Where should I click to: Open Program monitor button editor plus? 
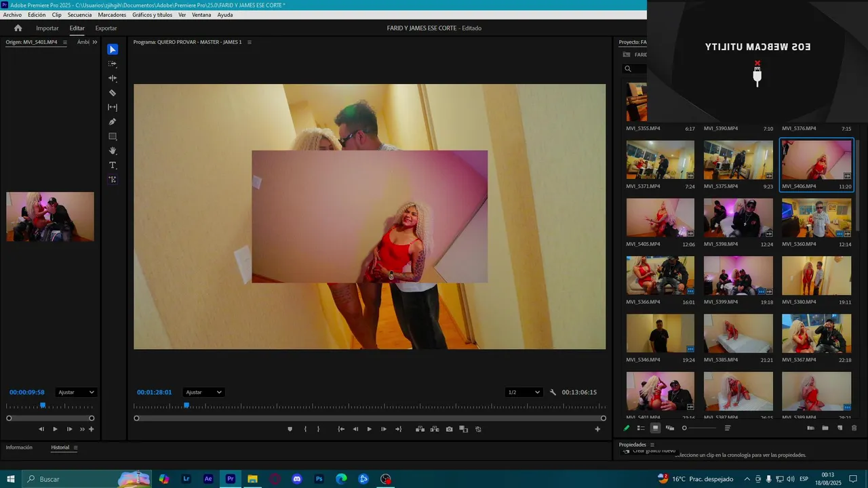[597, 429]
